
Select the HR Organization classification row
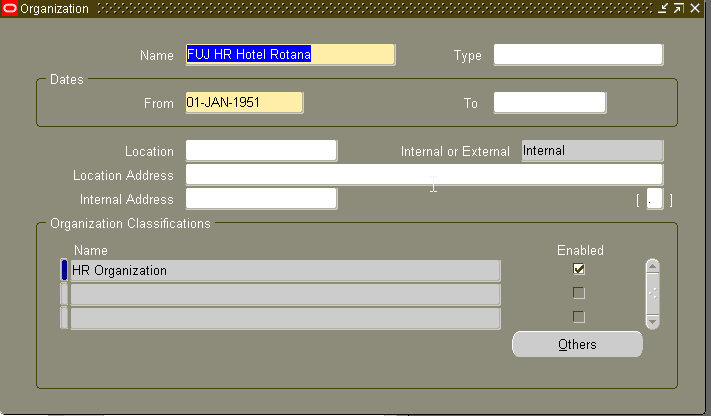point(286,270)
